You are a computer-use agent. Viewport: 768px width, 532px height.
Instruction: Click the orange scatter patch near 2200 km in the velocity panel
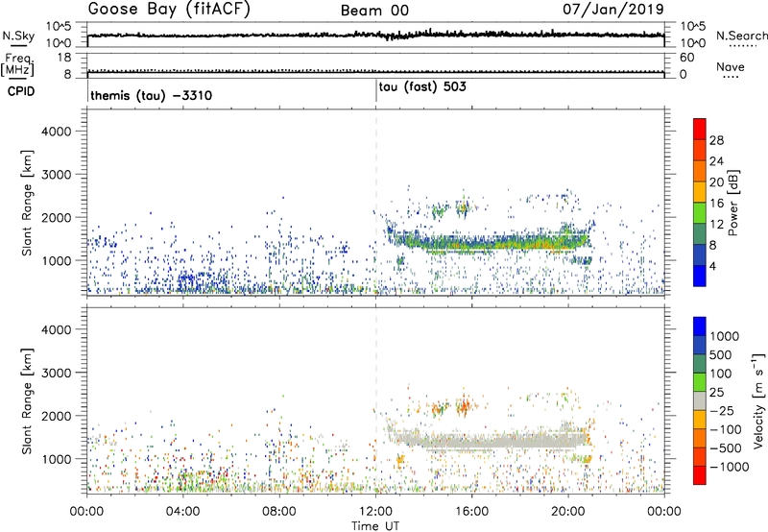(x=464, y=405)
